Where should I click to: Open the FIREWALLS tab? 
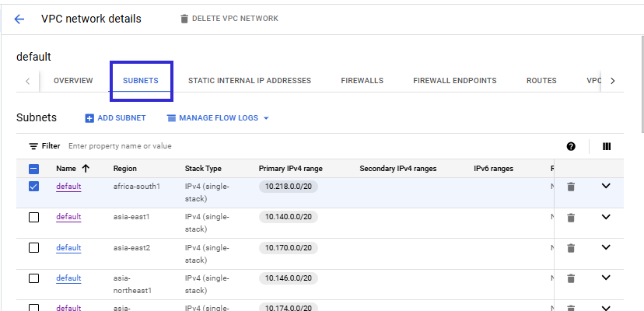point(362,81)
